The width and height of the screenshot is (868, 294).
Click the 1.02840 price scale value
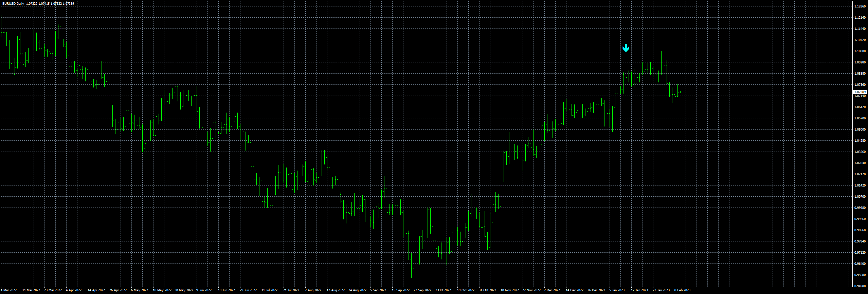(x=860, y=163)
